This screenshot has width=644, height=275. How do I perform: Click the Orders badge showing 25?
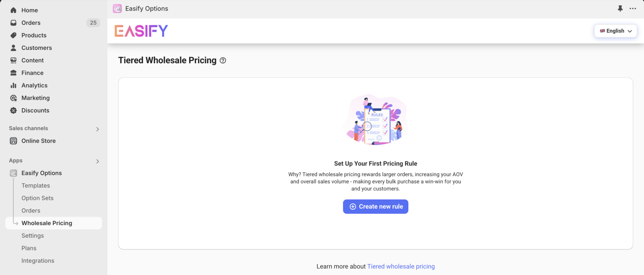(93, 23)
